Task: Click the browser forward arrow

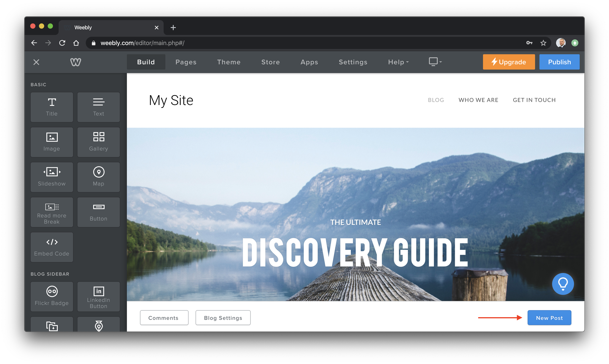Action: (x=48, y=43)
